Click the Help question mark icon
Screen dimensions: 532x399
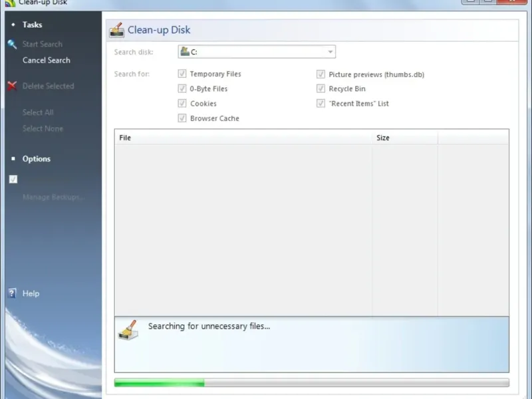12,293
